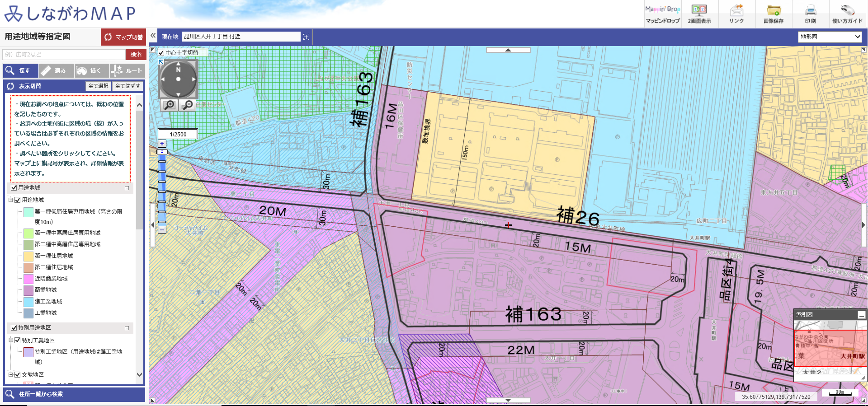
Task: Switch to the ルート route tab
Action: tap(127, 71)
